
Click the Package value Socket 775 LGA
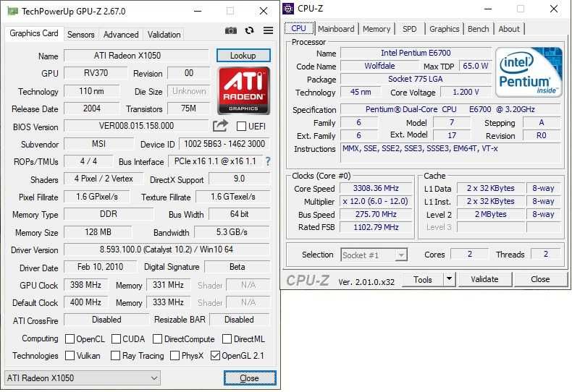(416, 79)
